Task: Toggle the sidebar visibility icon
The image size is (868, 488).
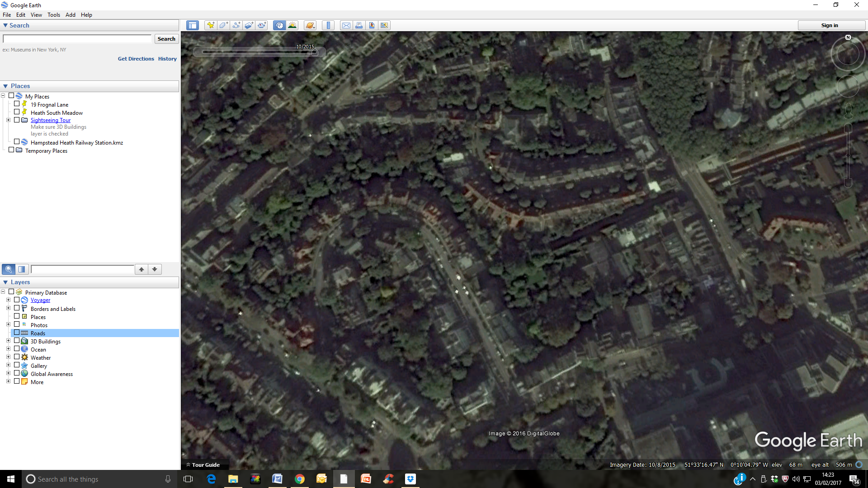Action: pyautogui.click(x=193, y=25)
